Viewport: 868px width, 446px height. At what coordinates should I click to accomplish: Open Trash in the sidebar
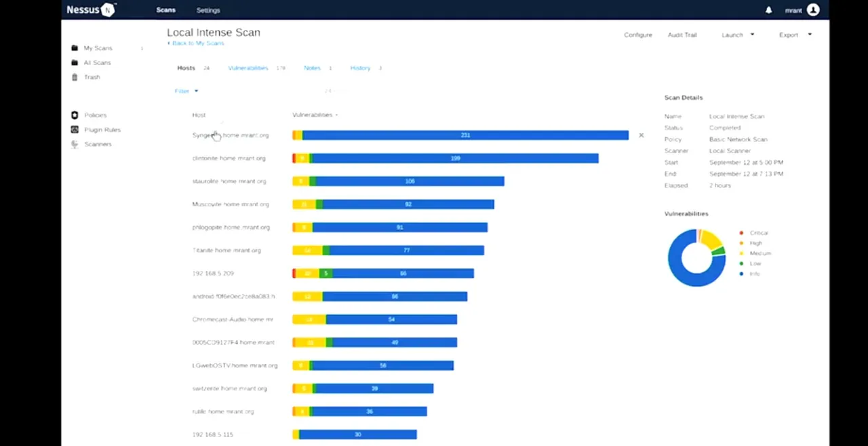pos(92,77)
